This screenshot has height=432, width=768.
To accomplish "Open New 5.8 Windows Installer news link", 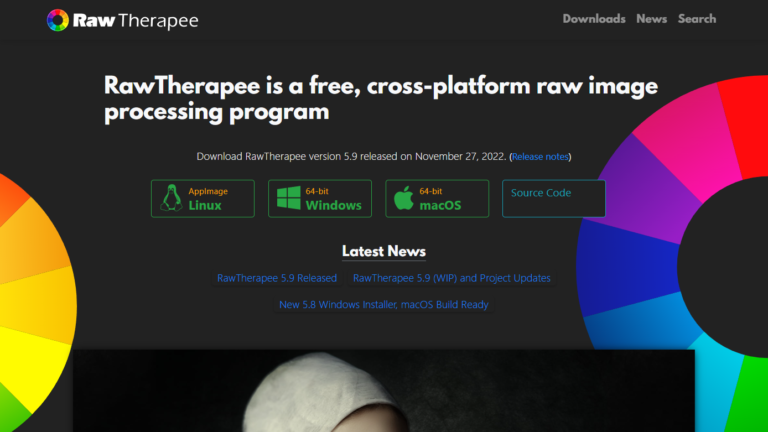I will tap(384, 304).
